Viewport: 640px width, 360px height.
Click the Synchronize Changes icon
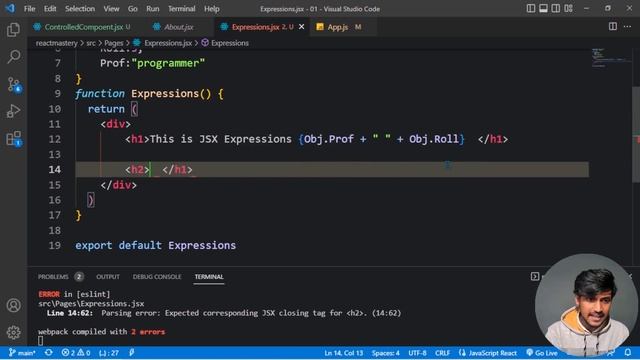[x=49, y=353]
